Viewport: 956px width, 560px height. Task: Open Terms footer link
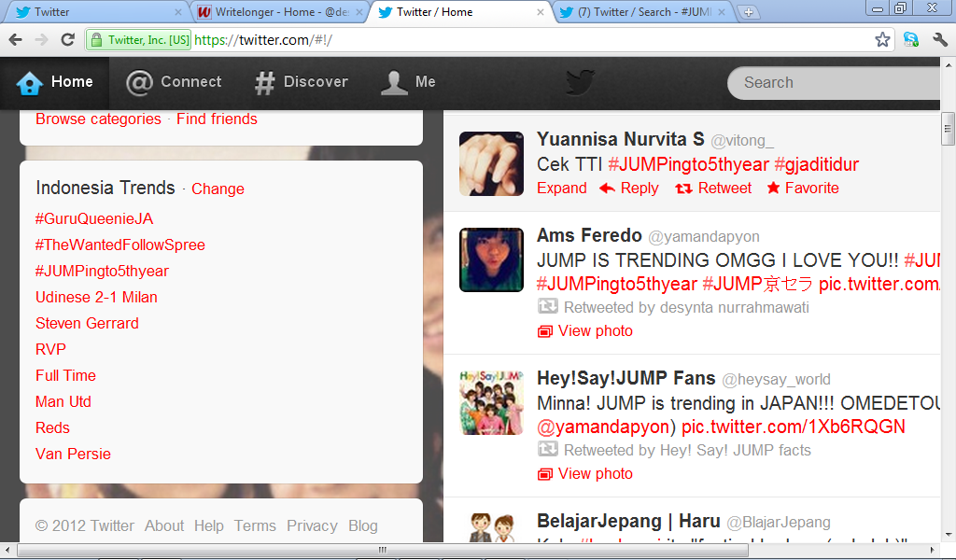pyautogui.click(x=255, y=525)
